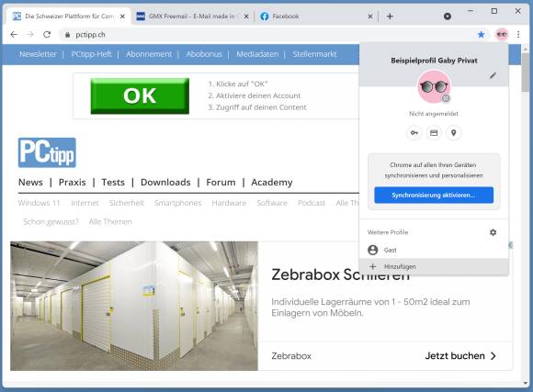Close the PCtipp tab

(x=123, y=17)
